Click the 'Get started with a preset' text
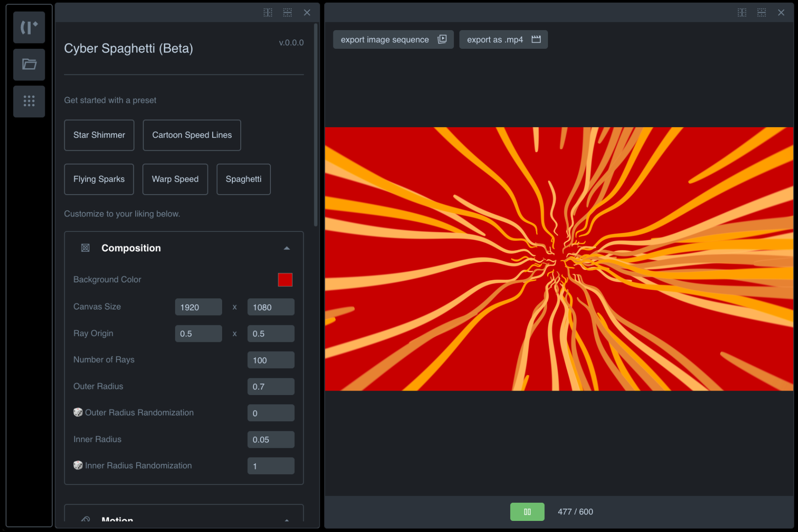 [x=110, y=100]
